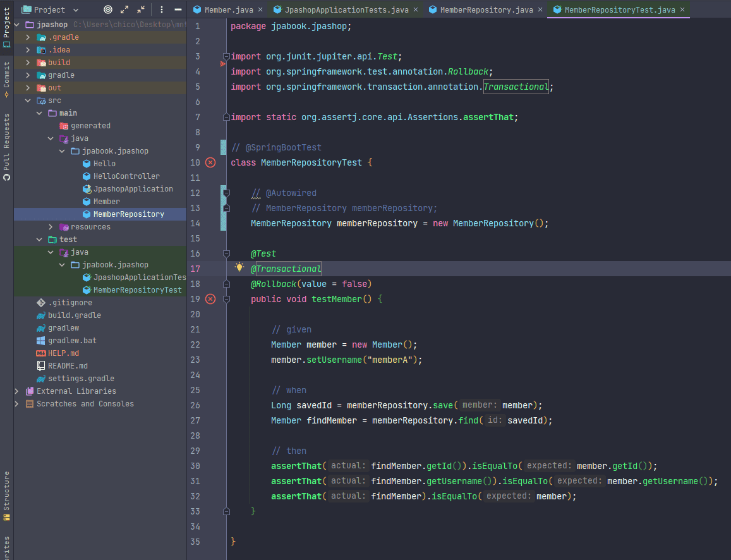Open the Commit tool window

tap(6, 78)
